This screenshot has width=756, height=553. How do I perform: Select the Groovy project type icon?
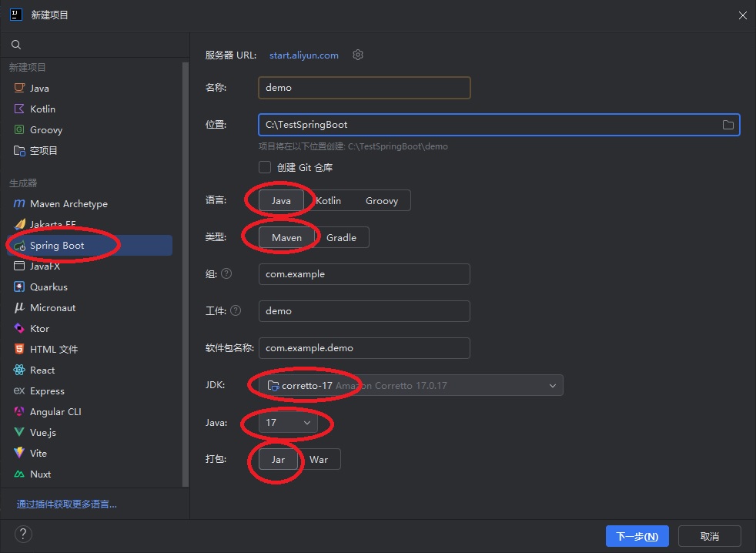19,129
